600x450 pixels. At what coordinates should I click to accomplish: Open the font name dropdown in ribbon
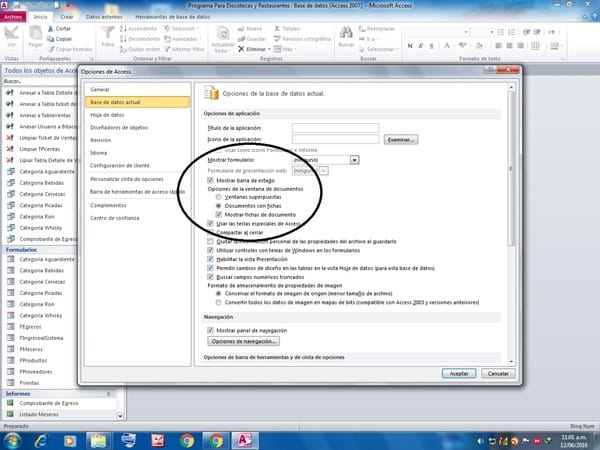click(x=466, y=32)
